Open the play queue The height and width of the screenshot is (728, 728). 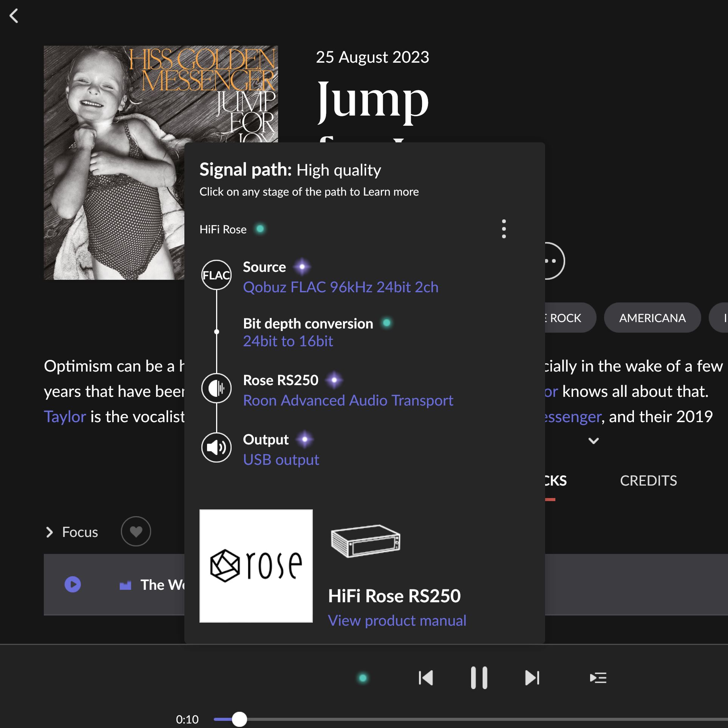[598, 678]
